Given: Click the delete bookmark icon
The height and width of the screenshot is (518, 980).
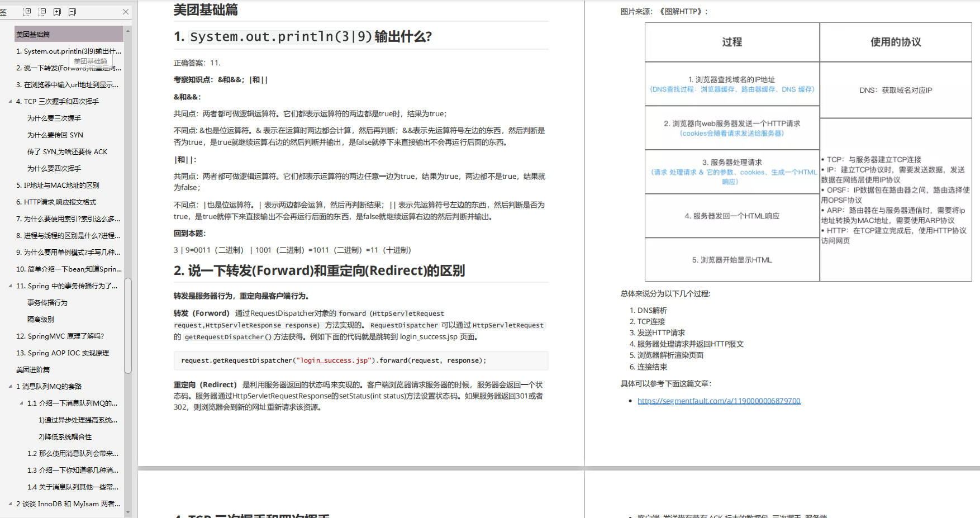Looking at the screenshot, I should (72, 12).
